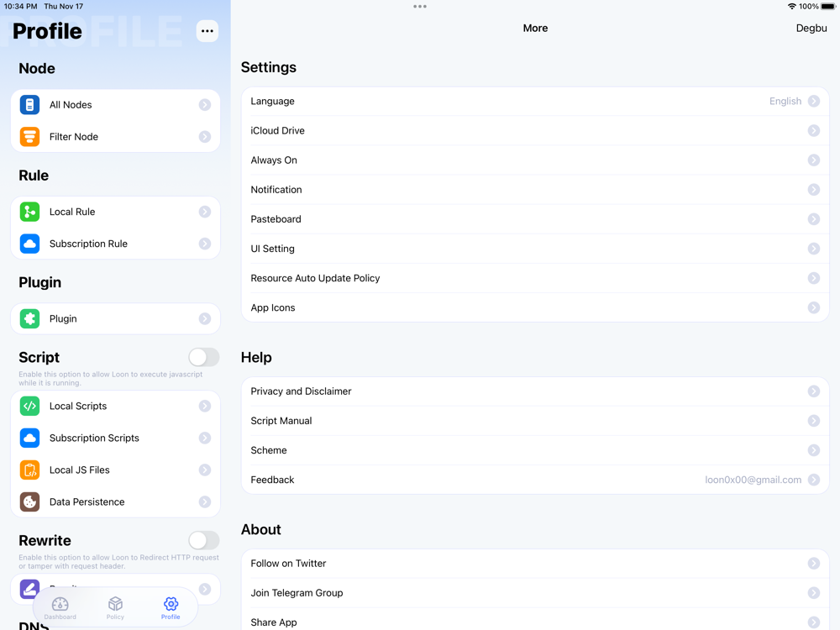Viewport: 840px width, 630px height.
Task: Open the All Nodes icon
Action: [29, 104]
